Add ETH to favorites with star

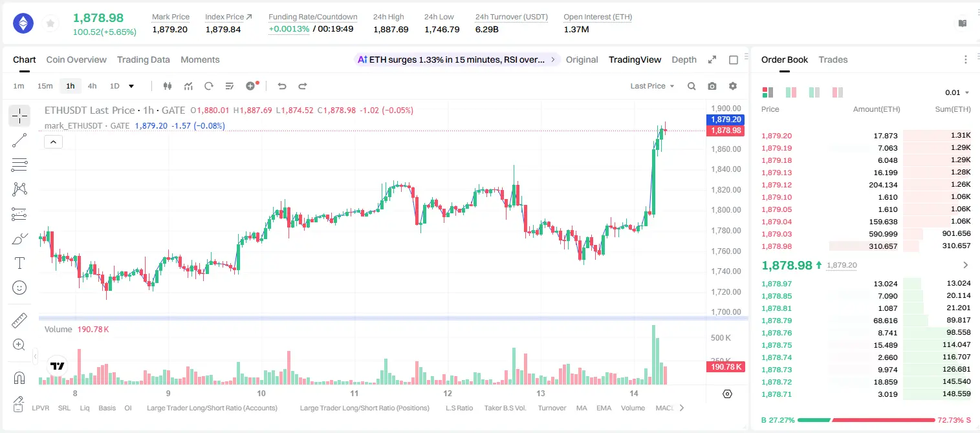tap(50, 24)
